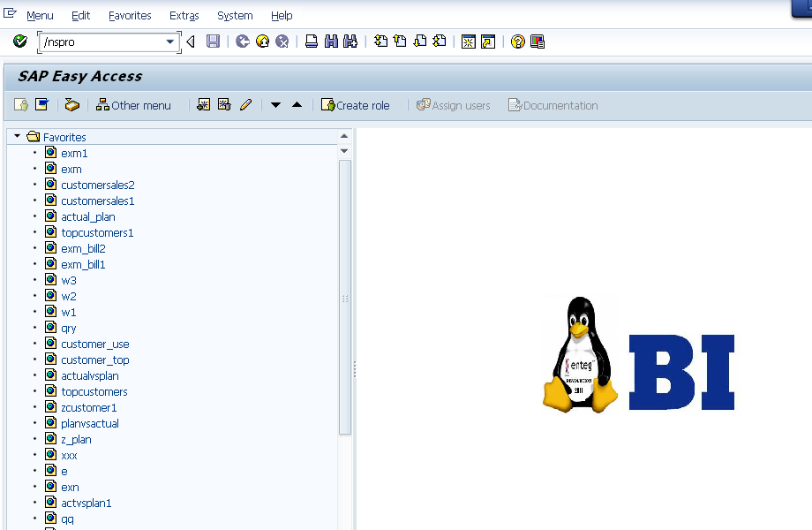Go to Last Page icon
This screenshot has height=530, width=812.
(x=440, y=42)
